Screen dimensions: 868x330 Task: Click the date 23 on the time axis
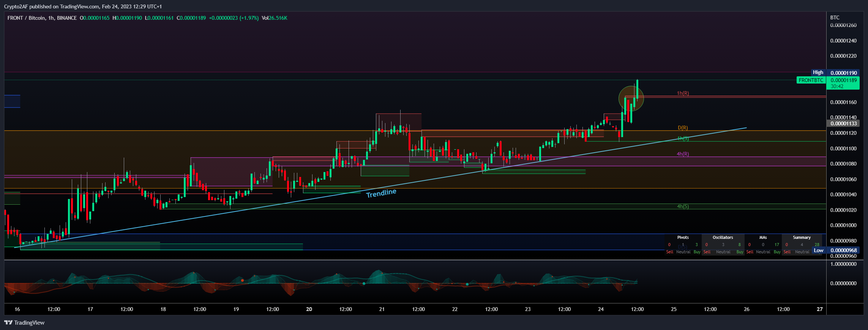(x=528, y=309)
